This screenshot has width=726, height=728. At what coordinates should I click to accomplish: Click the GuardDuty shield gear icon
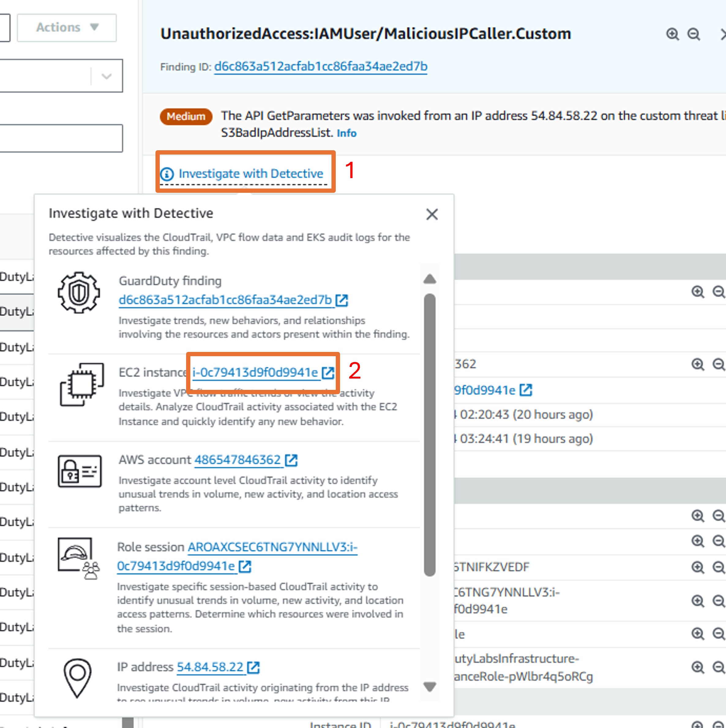(x=79, y=293)
